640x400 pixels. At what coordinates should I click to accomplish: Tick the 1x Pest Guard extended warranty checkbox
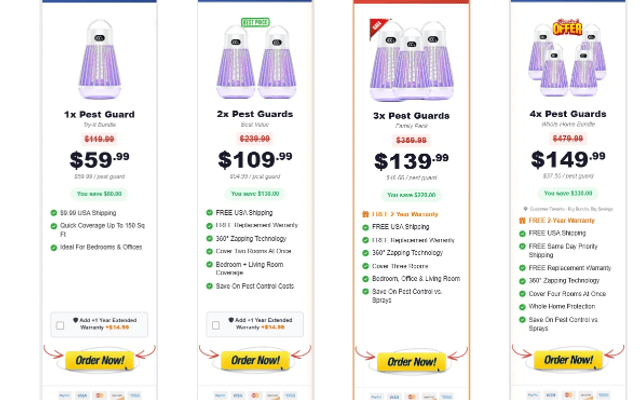click(61, 326)
